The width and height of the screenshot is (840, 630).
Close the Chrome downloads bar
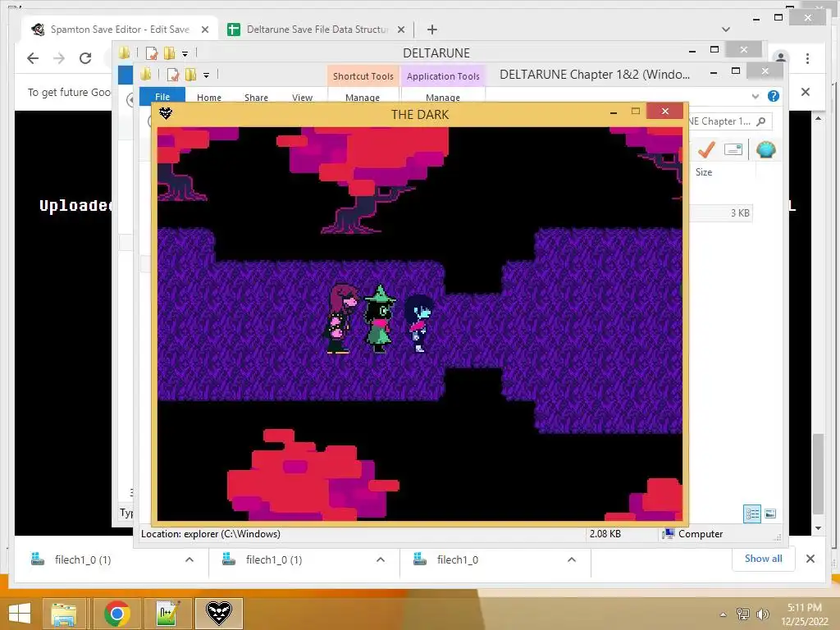(810, 559)
